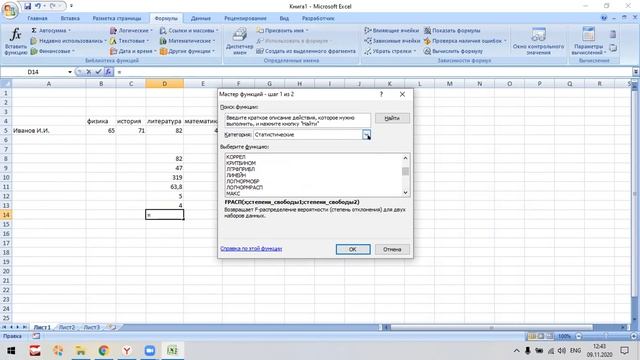Click Undo in quick access toolbar
This screenshot has height=360, width=640.
(x=38, y=6)
